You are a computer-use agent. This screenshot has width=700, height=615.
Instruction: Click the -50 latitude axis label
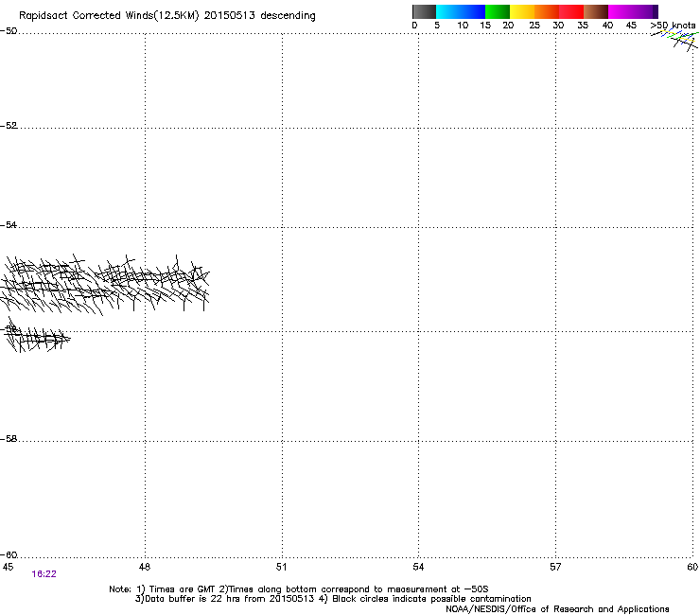coord(9,31)
